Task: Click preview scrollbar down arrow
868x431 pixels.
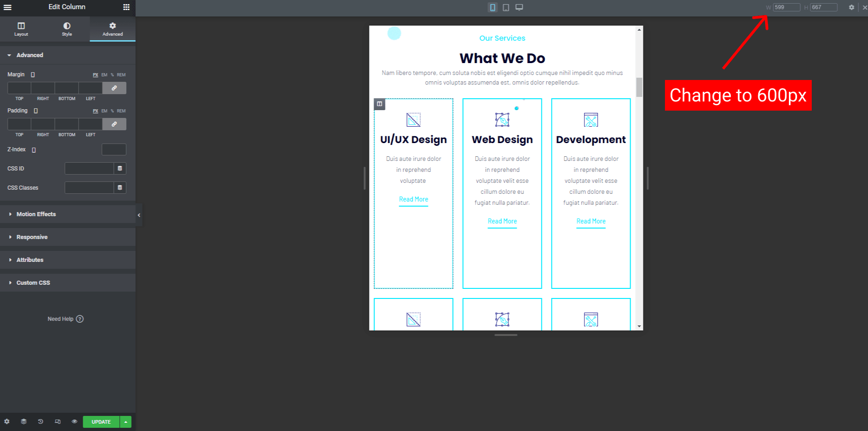Action: [x=639, y=326]
